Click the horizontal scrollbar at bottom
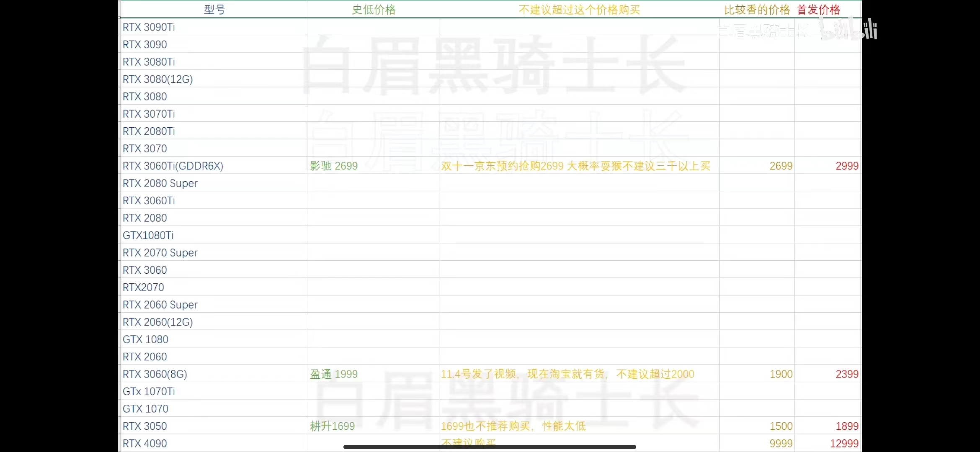Viewport: 980px width, 452px height. [490, 447]
